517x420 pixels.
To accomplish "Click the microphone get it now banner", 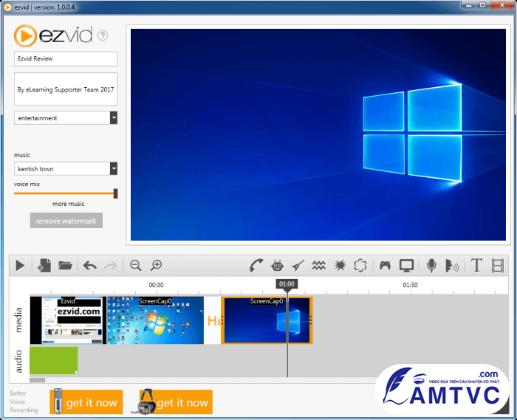I will coord(86,402).
